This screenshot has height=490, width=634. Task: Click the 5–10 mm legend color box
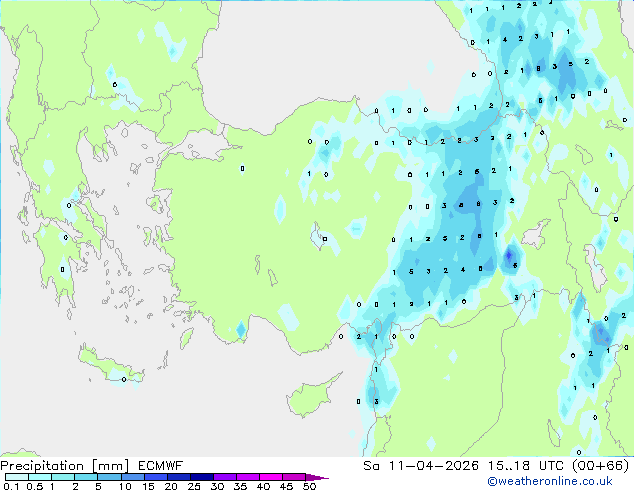pyautogui.click(x=109, y=477)
